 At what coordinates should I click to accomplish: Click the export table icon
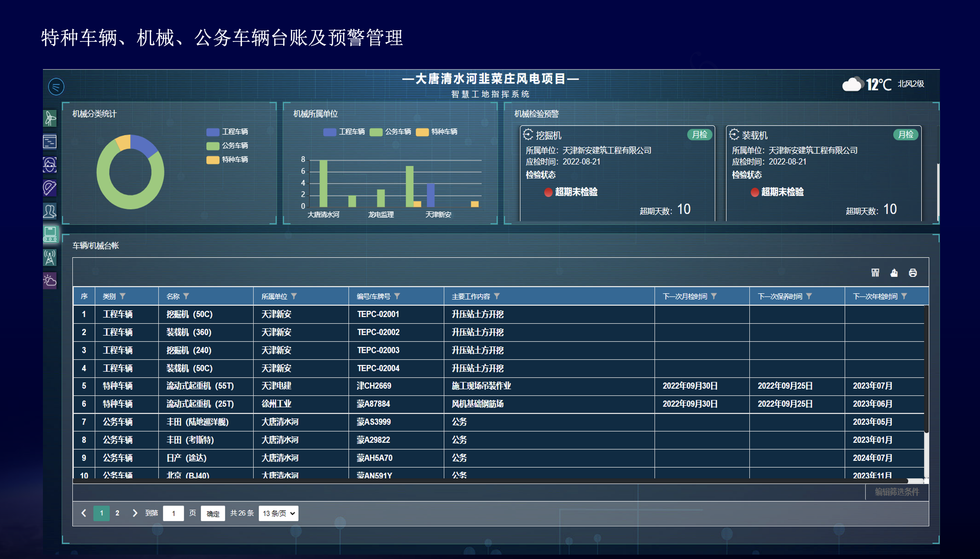894,273
